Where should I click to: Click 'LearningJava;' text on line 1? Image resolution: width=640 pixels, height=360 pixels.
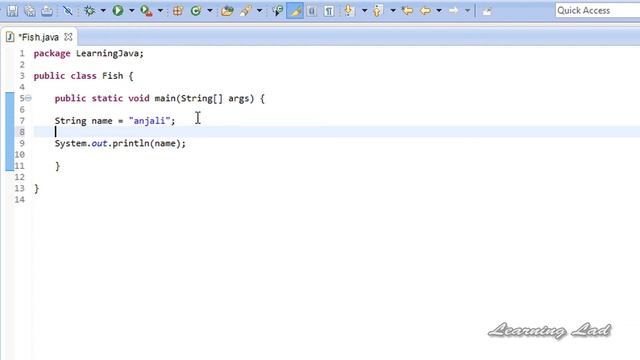(110, 53)
